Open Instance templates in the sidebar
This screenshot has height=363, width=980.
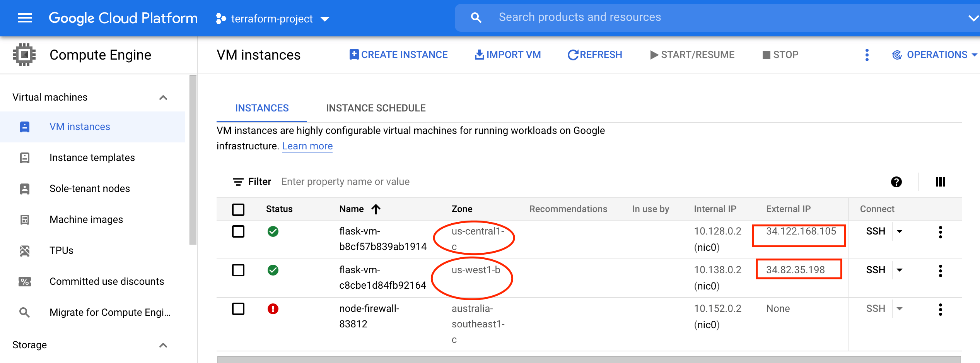(x=92, y=158)
